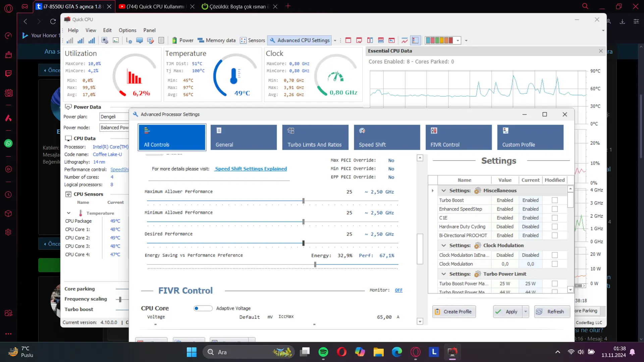Click the first red window layout icon

(x=348, y=41)
